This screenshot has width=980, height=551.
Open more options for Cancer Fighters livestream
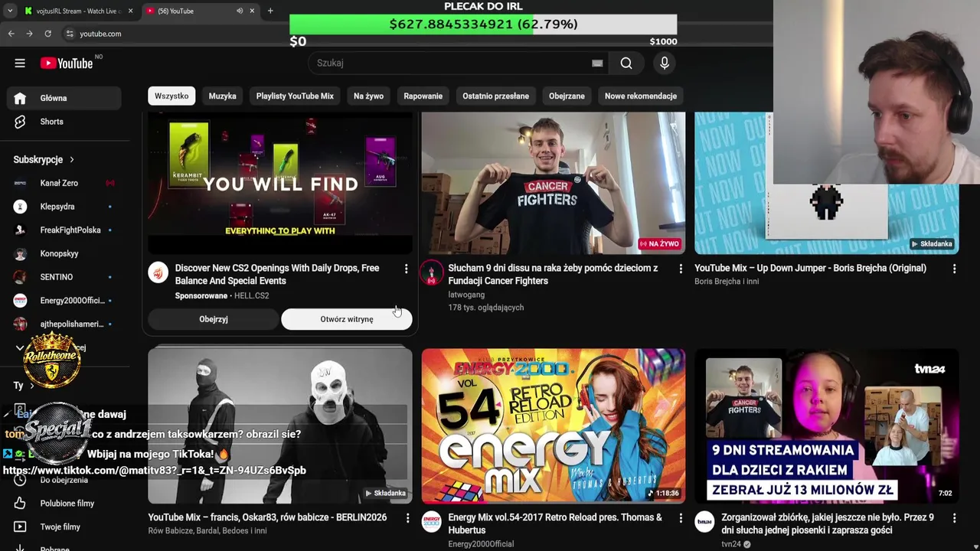click(x=680, y=269)
